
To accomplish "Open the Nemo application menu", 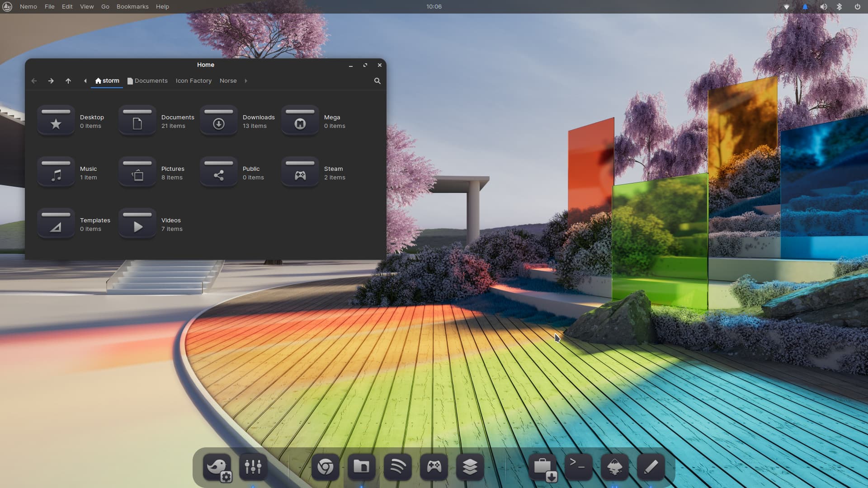I will point(28,7).
